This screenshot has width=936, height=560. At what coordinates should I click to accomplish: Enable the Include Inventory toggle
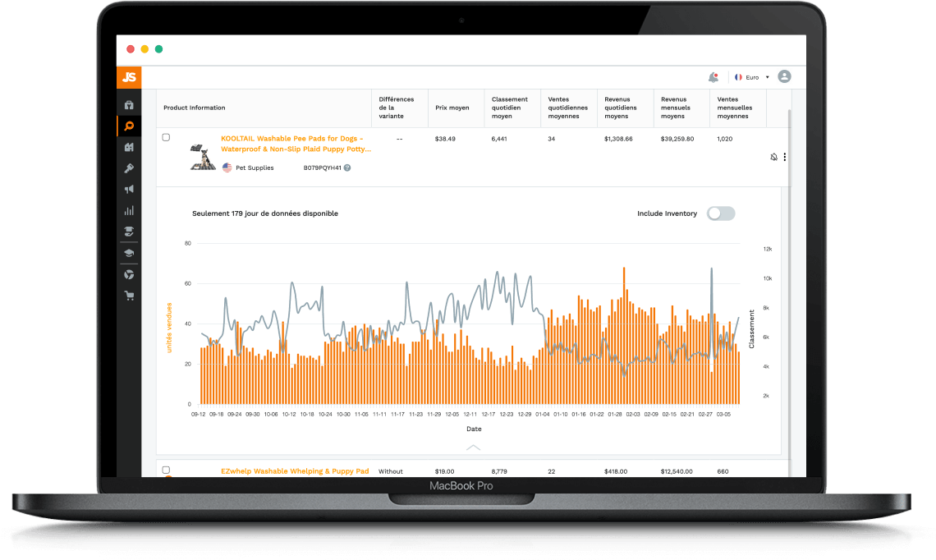pyautogui.click(x=721, y=213)
